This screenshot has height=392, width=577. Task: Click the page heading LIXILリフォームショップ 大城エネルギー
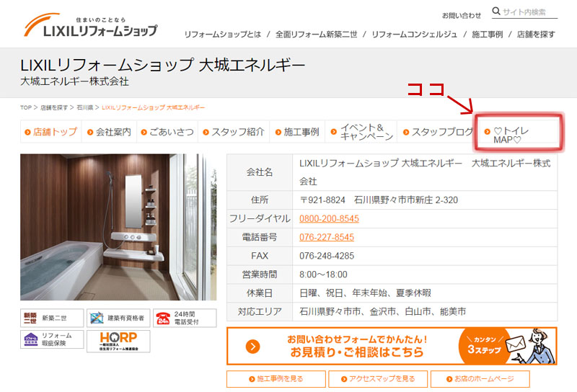163,65
